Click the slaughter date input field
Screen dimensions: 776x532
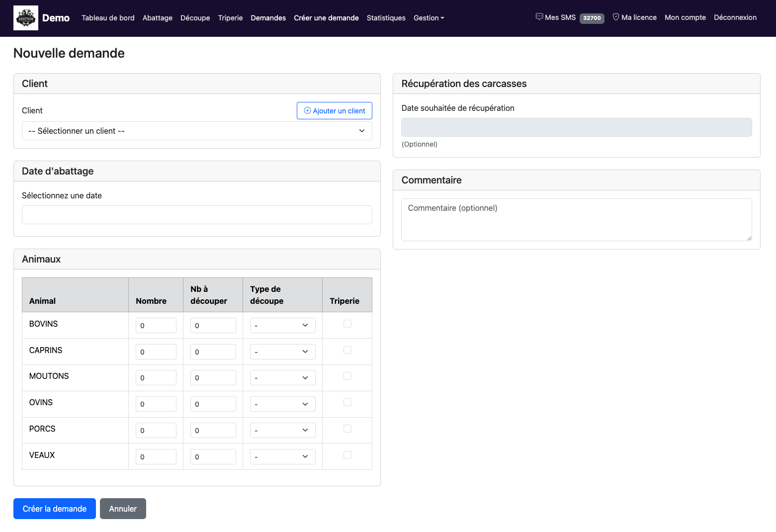point(197,215)
